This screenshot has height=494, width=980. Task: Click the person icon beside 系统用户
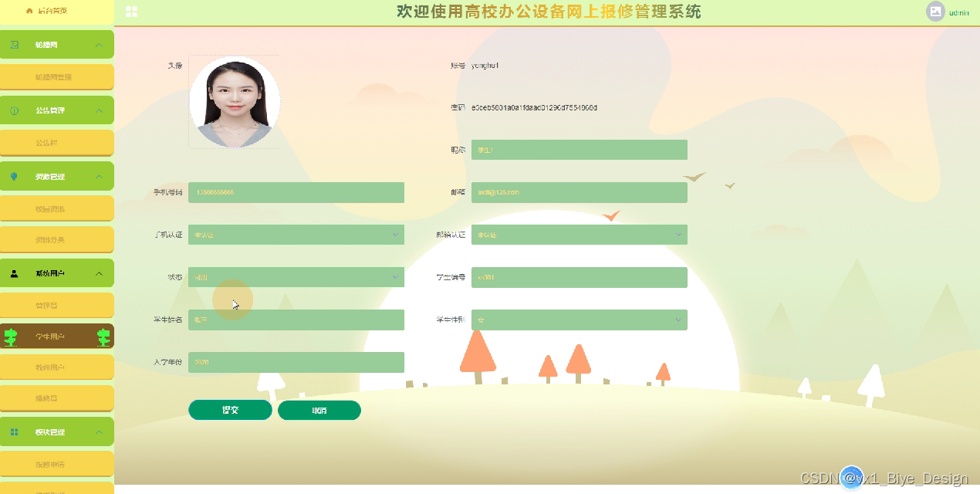tap(14, 273)
